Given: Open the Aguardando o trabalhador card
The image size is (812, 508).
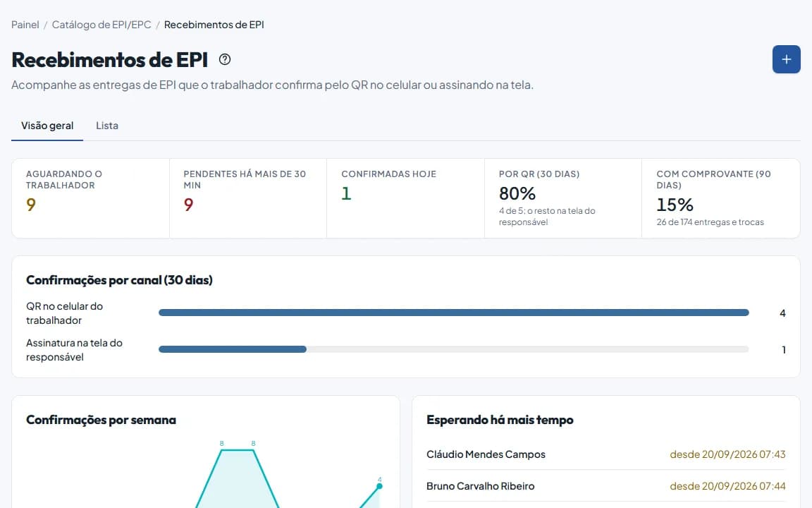Looking at the screenshot, I should tap(91, 198).
